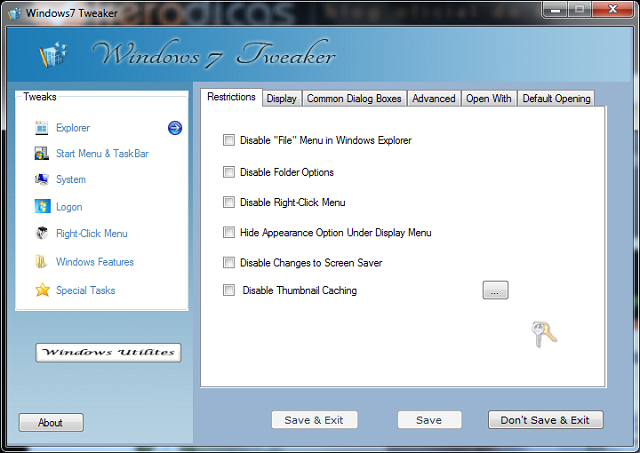
Task: Check Disable "File" Menu in Windows Explorer
Action: (229, 140)
